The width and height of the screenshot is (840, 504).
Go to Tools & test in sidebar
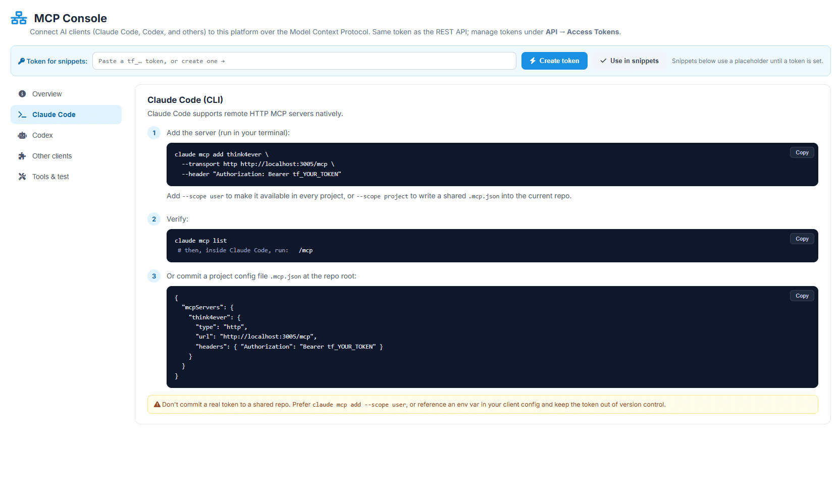tap(66, 177)
